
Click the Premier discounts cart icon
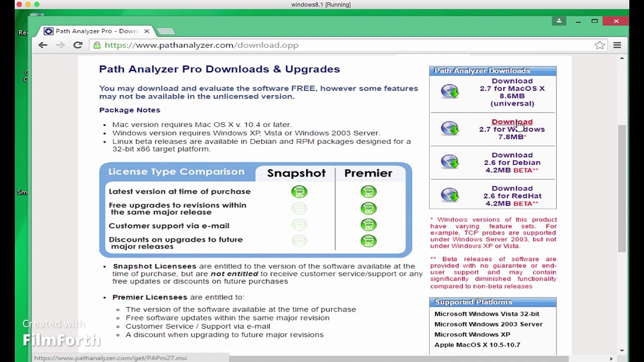coord(368,241)
